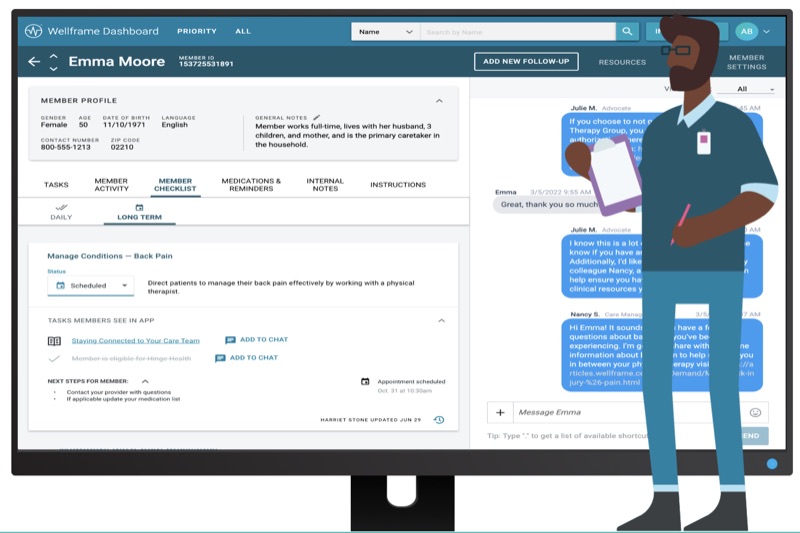Click checkmark icon beside Hinge Health task
The width and height of the screenshot is (800, 533).
pos(54,359)
